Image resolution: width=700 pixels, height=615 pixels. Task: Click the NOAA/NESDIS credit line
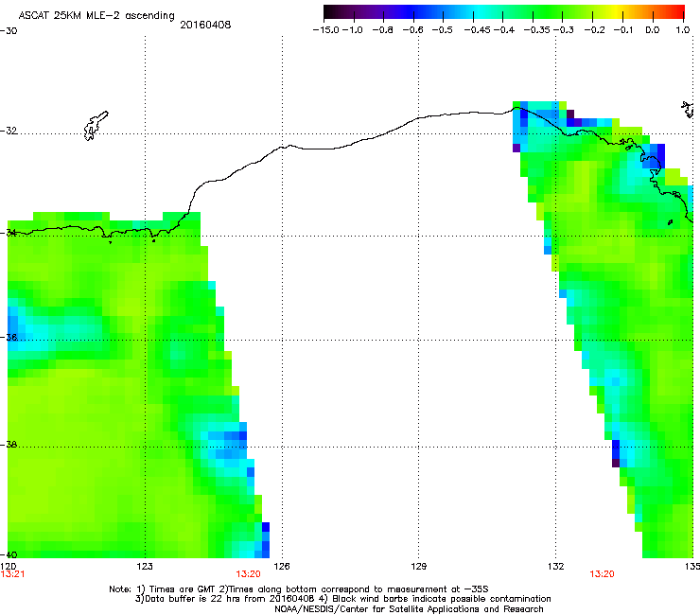pyautogui.click(x=409, y=609)
